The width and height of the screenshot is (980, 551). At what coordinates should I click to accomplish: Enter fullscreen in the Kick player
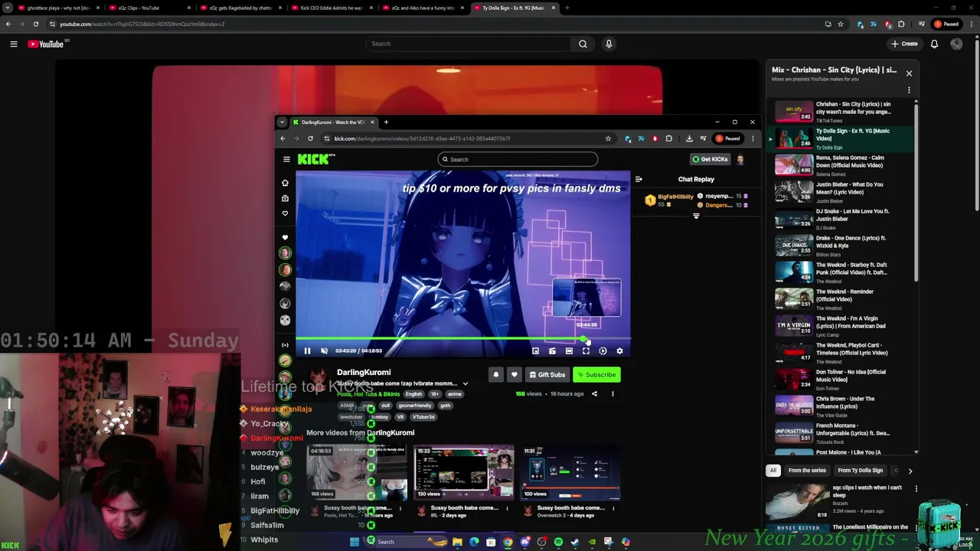click(x=586, y=350)
